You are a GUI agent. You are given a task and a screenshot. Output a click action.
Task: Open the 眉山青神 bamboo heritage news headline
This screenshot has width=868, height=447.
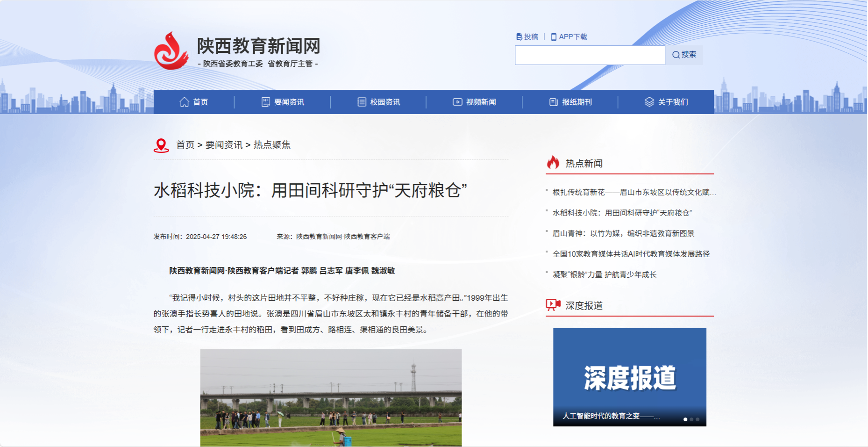(623, 233)
